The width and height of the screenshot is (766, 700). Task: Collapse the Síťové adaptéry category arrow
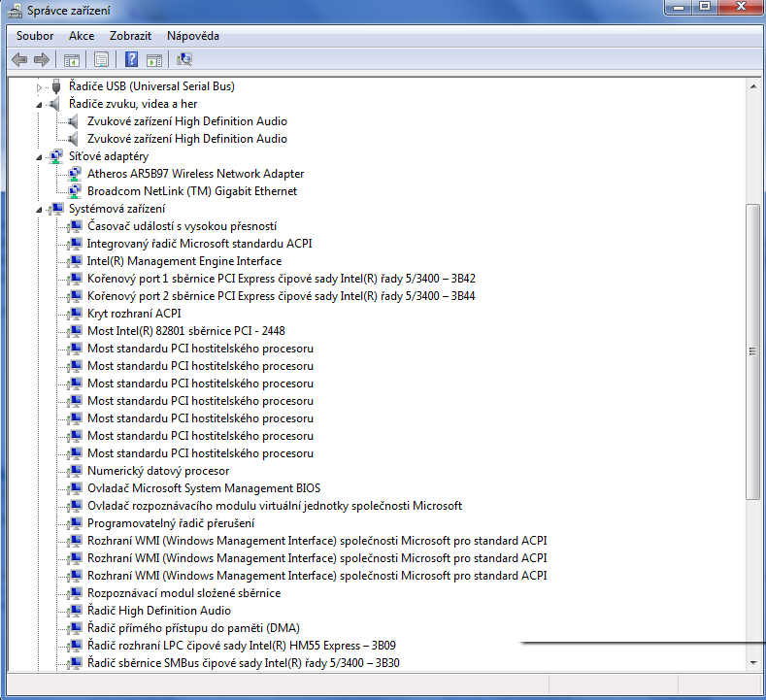click(x=39, y=157)
